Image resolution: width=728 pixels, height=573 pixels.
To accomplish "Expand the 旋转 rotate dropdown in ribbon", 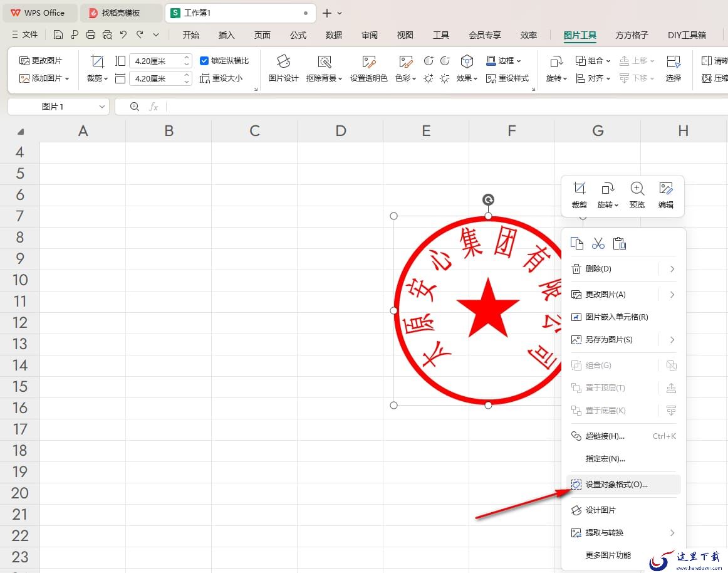I will (565, 78).
